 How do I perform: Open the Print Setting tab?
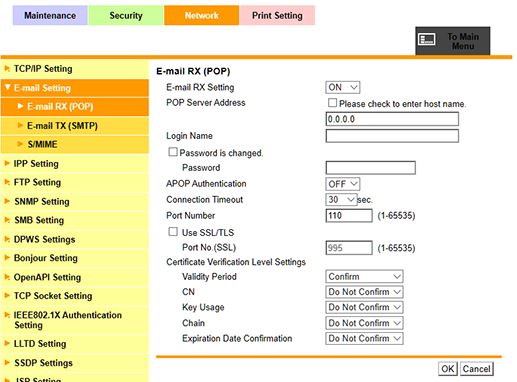pyautogui.click(x=277, y=15)
